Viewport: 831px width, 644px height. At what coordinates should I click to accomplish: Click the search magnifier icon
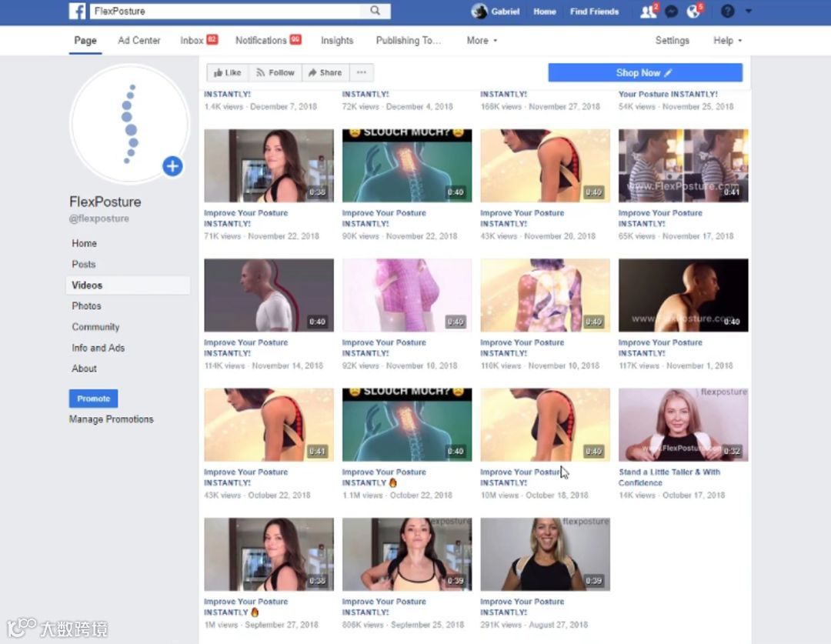(x=375, y=11)
